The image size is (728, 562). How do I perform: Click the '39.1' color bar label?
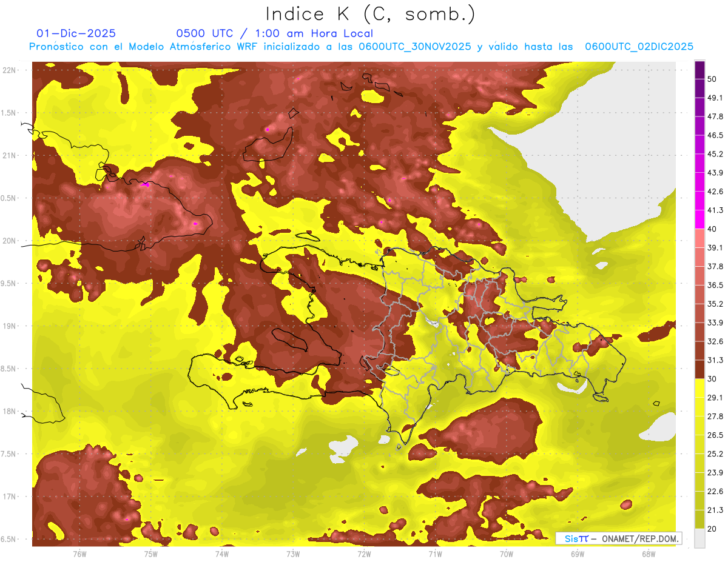[715, 247]
